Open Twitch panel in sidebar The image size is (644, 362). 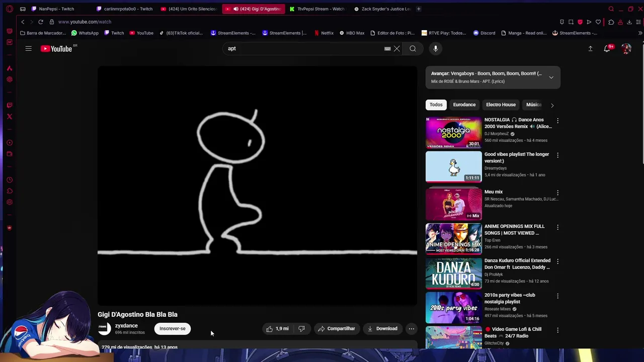coord(10,106)
